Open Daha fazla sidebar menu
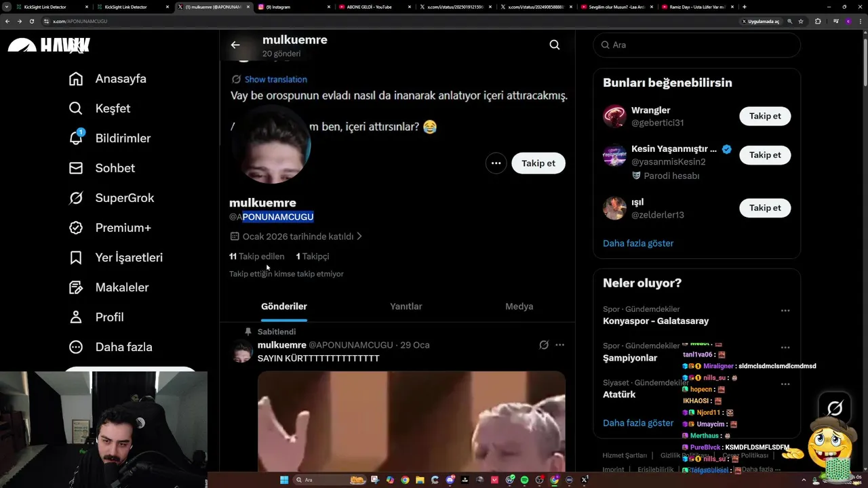The width and height of the screenshot is (868, 488). (111, 347)
